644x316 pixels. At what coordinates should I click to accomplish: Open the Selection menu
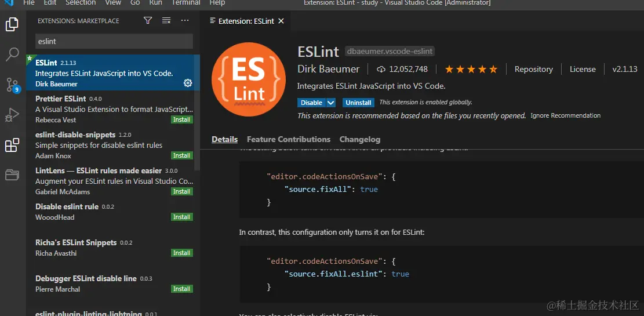pyautogui.click(x=80, y=3)
